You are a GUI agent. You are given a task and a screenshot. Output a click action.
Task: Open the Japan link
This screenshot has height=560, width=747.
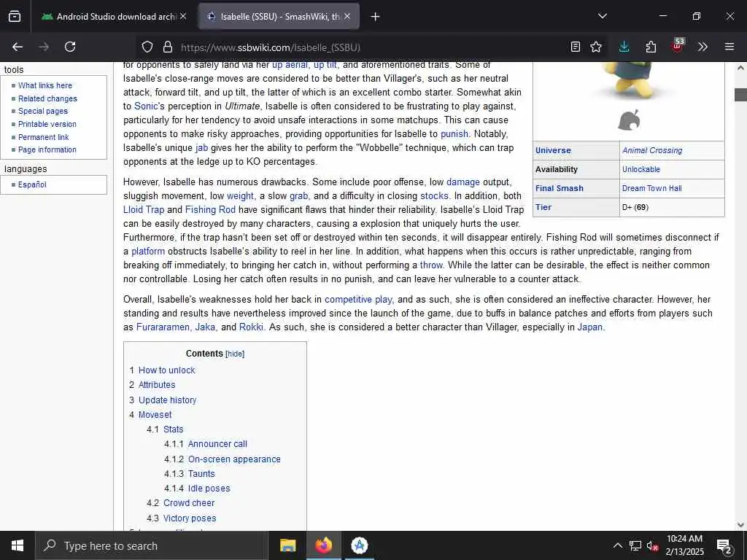(x=589, y=327)
